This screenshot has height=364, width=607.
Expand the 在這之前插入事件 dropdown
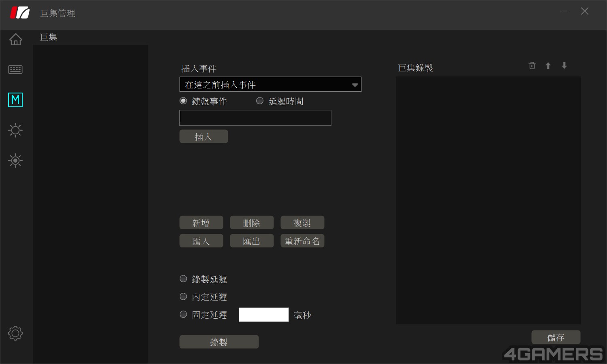pos(270,85)
